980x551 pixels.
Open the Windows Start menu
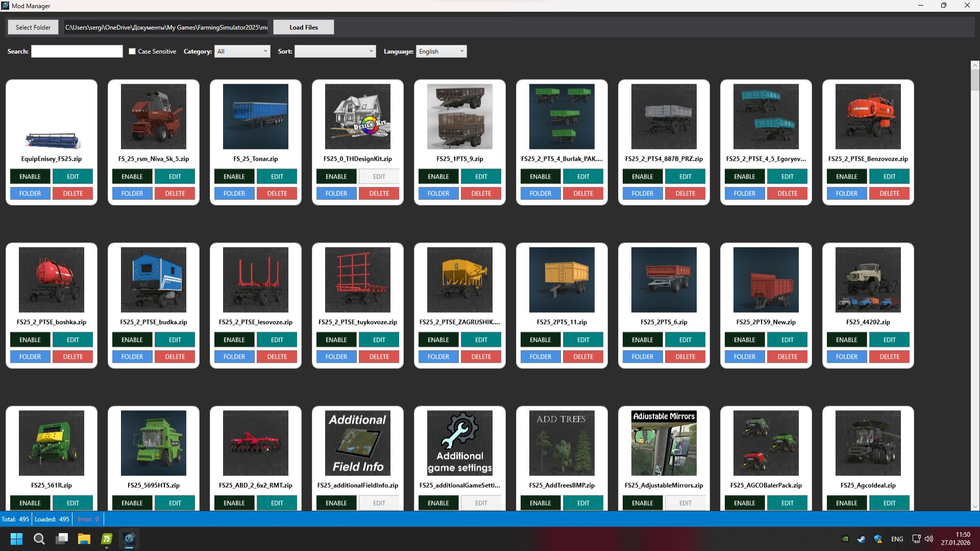click(16, 539)
